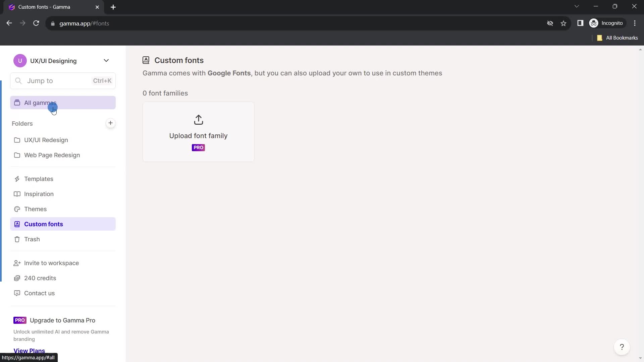
Task: Click the Contact us link
Action: [x=39, y=293]
